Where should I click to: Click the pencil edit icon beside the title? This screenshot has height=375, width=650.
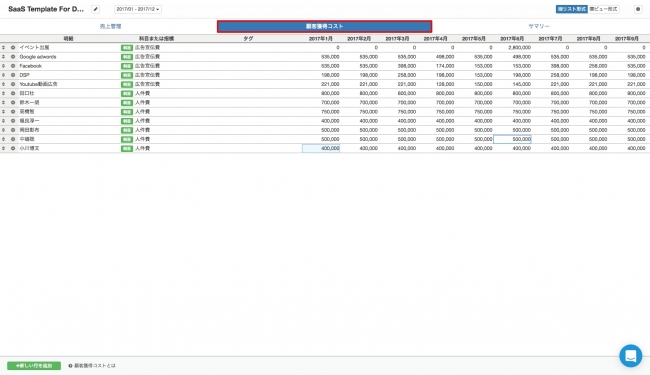coord(95,9)
